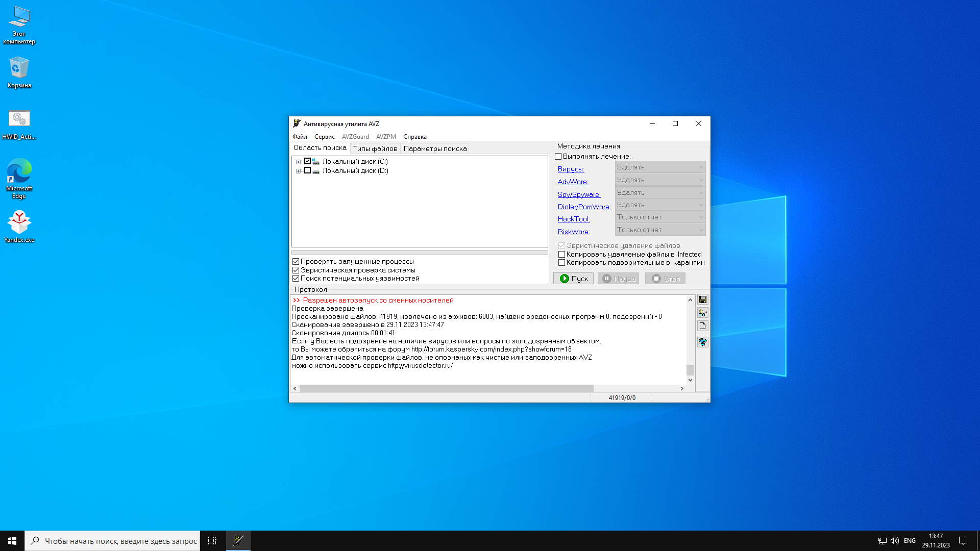
Task: Expand Локальный диск (C:) tree node
Action: [x=298, y=162]
